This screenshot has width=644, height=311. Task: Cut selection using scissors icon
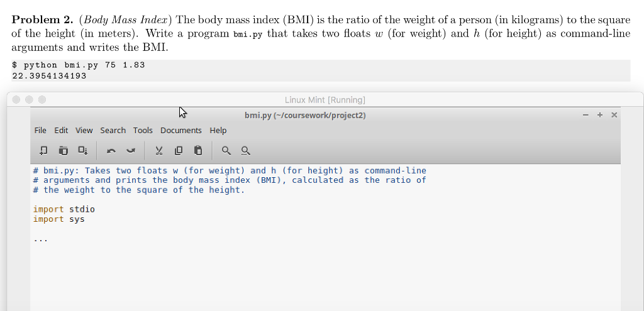pyautogui.click(x=159, y=151)
